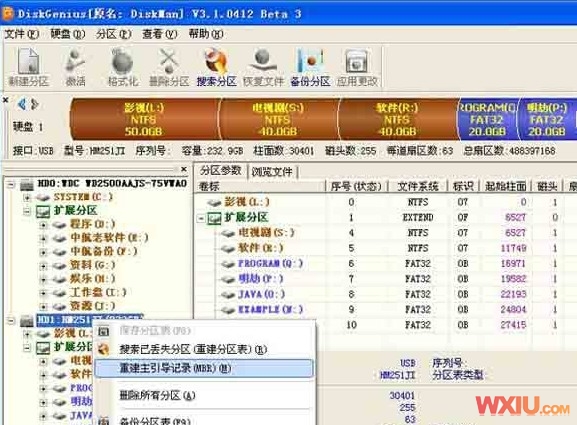Screen dimensions: 577x425
Task: Click the HD0 hard disk icon in tree
Action: click(x=26, y=184)
